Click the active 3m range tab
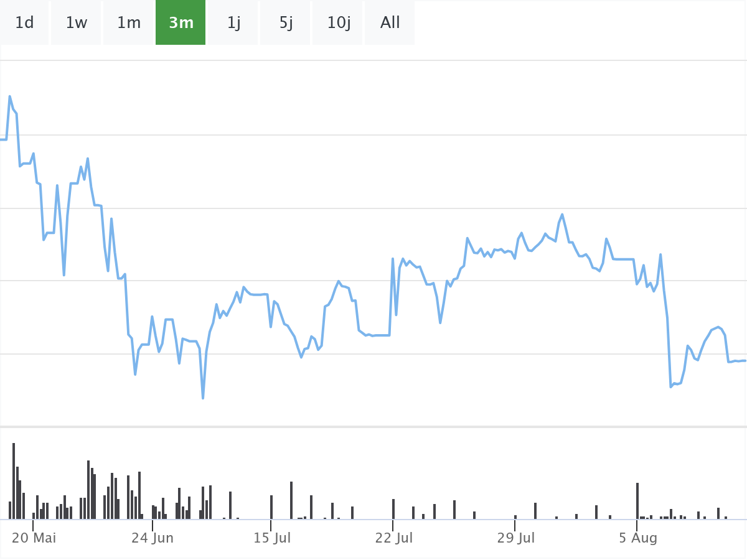The image size is (747, 560). click(181, 23)
